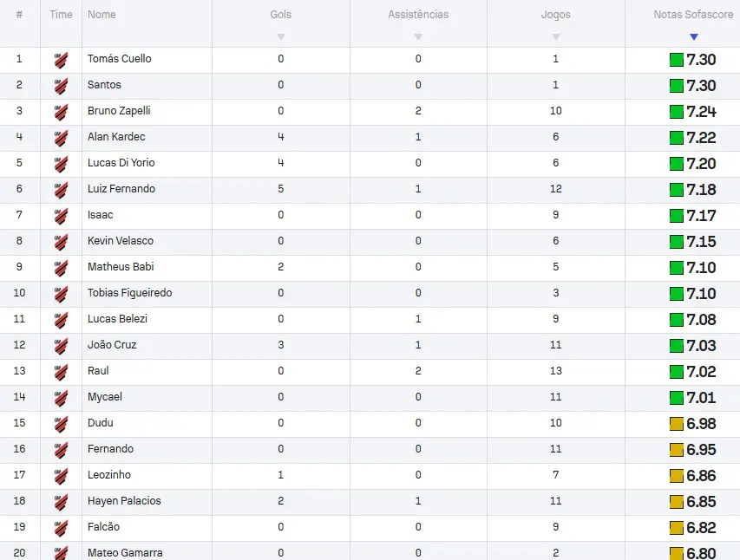The image size is (740, 560).
Task: Click the club logo in Matheus Babi's row
Action: pos(61,268)
